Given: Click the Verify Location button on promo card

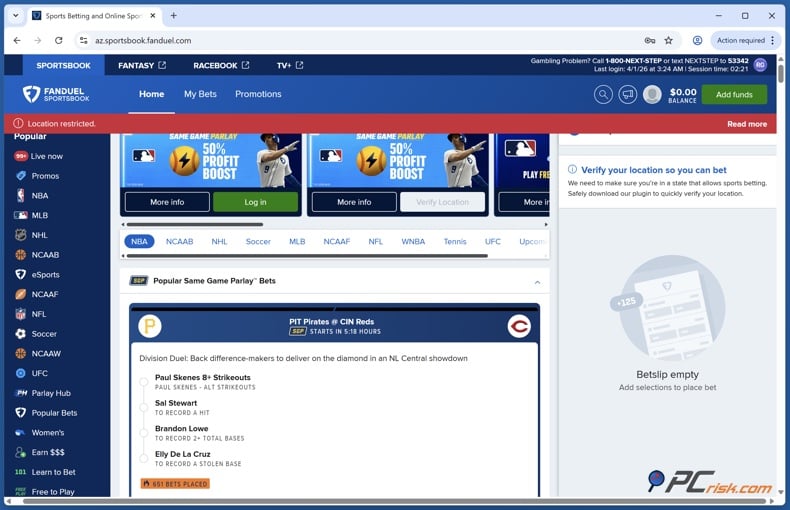Looking at the screenshot, I should tap(442, 202).
